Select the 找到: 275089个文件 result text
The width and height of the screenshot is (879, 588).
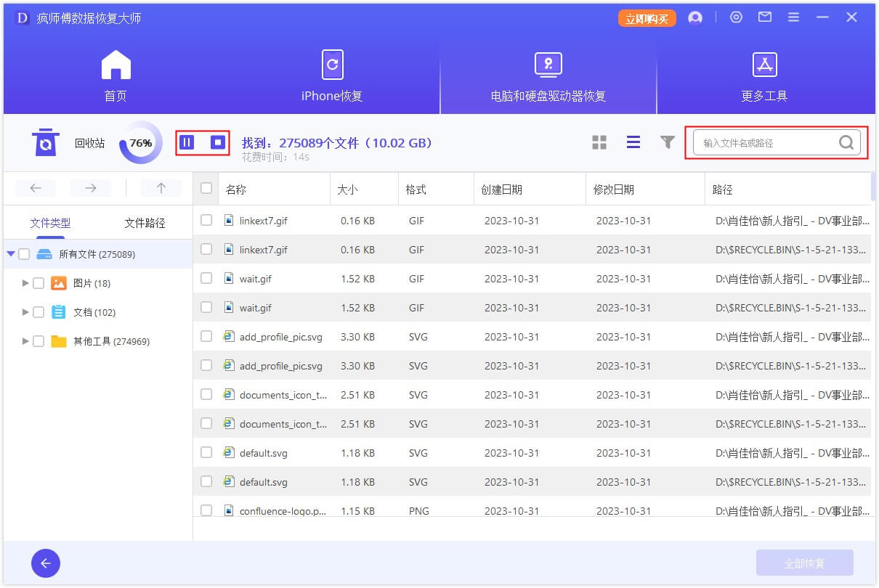(337, 143)
